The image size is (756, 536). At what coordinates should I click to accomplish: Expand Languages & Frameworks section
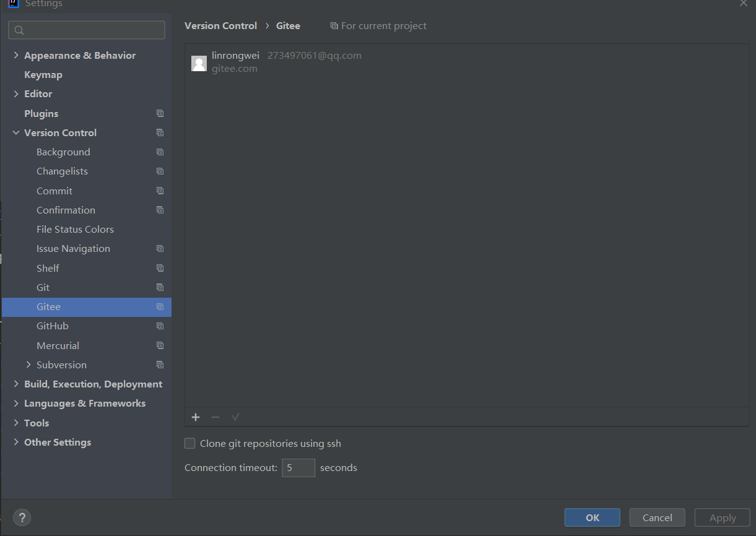click(x=16, y=403)
